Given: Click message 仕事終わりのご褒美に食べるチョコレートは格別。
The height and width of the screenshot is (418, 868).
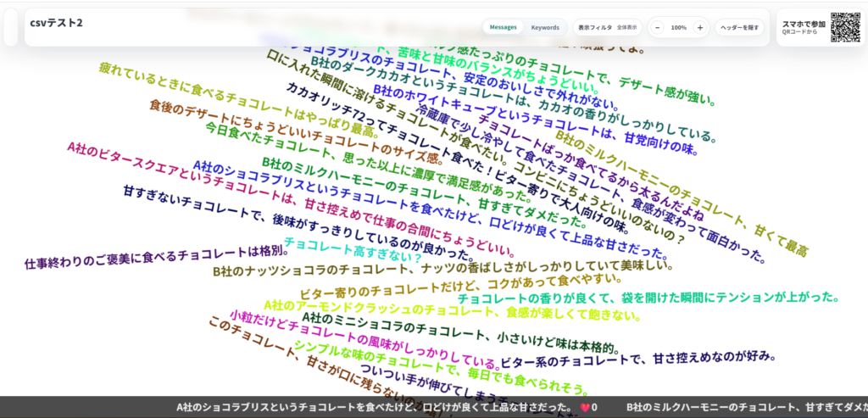Looking at the screenshot, I should [x=157, y=258].
